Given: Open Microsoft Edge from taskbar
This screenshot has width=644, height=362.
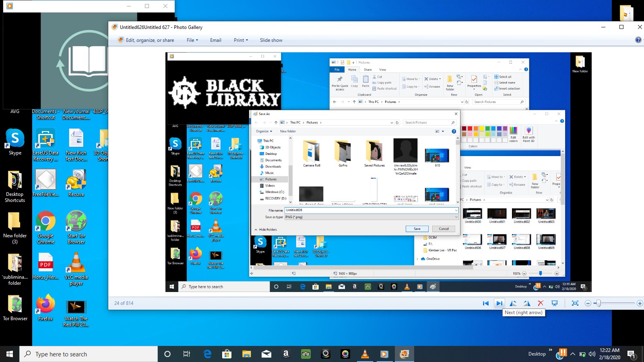Looking at the screenshot, I should (x=207, y=354).
